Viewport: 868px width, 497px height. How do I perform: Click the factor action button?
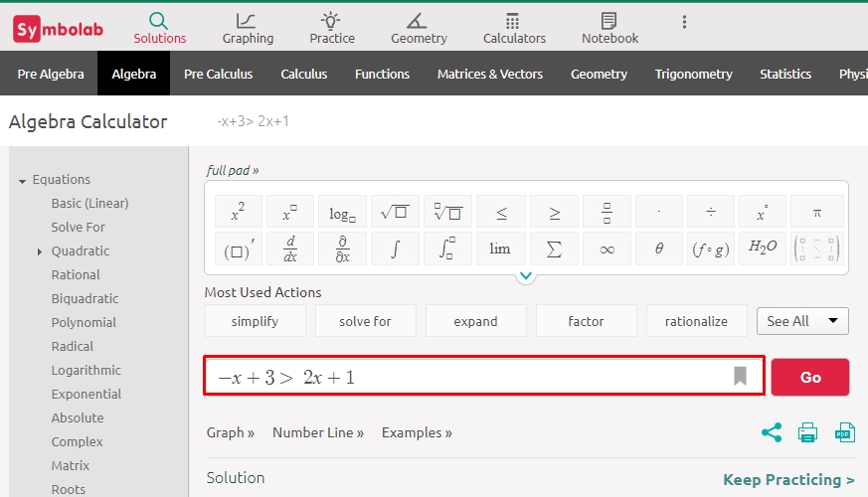click(x=586, y=321)
